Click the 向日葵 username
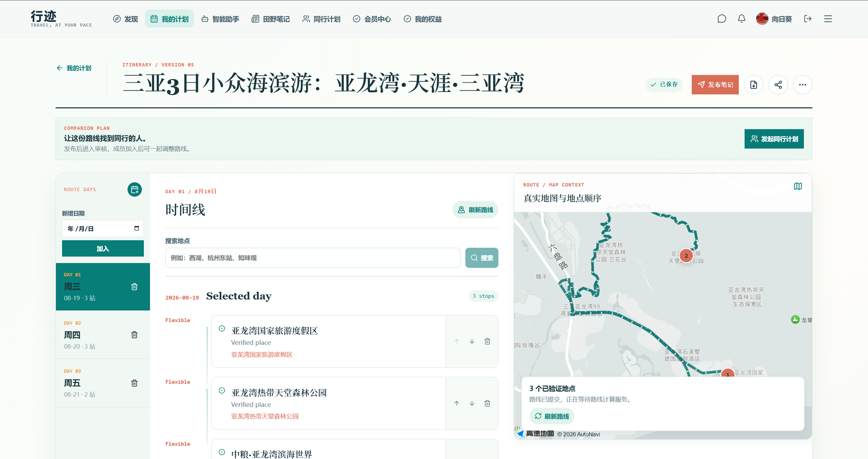 click(x=782, y=19)
